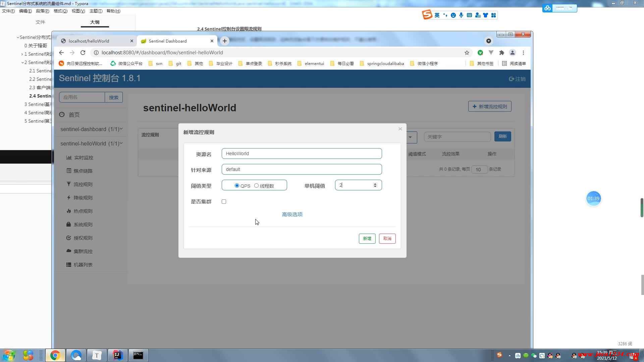Open degrade rules menu item

pos(79,198)
